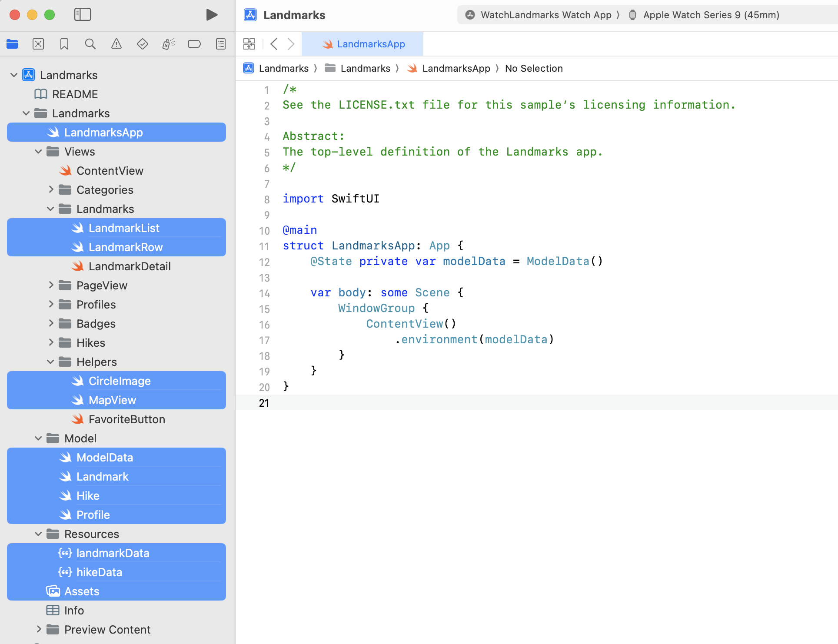
Task: Open WatchLandmarks Watch App scheme selector
Action: [x=545, y=15]
